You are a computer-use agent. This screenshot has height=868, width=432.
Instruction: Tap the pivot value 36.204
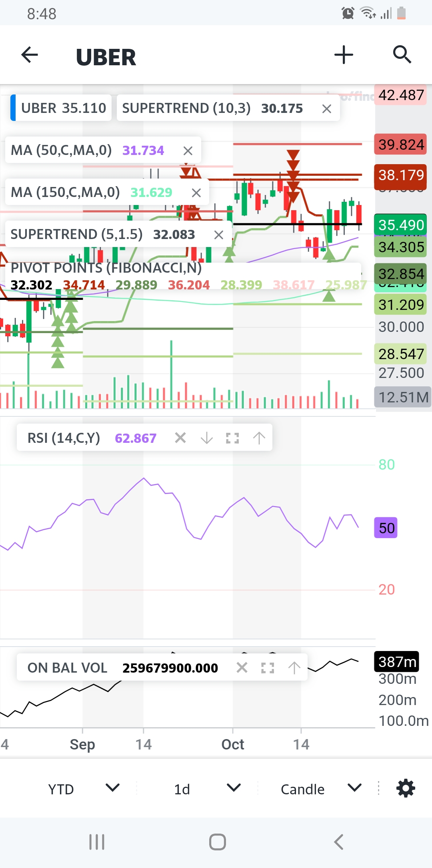189,285
